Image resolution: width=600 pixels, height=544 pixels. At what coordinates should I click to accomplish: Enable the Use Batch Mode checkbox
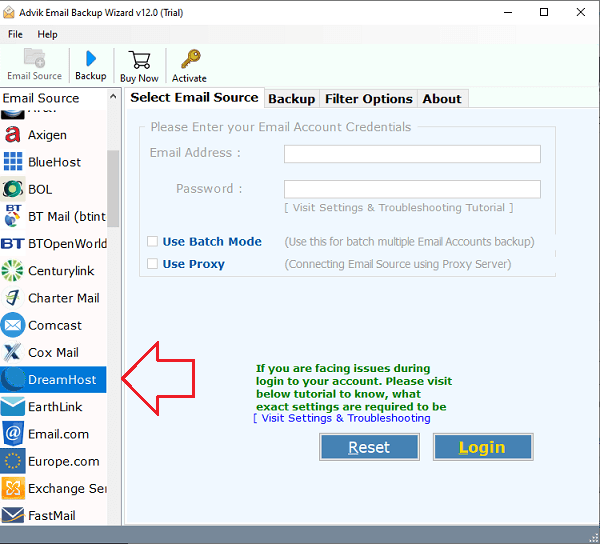pyautogui.click(x=152, y=241)
